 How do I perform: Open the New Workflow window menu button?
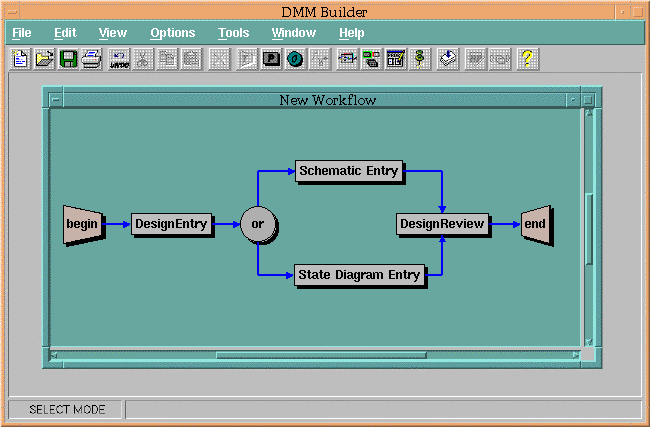[x=55, y=100]
